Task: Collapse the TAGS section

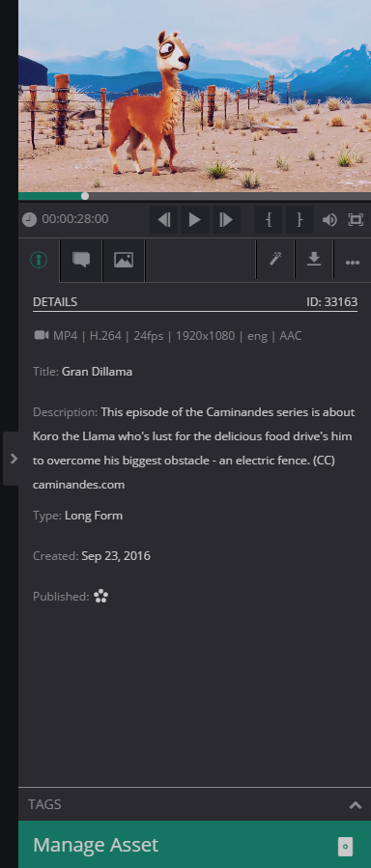Action: 355,805
